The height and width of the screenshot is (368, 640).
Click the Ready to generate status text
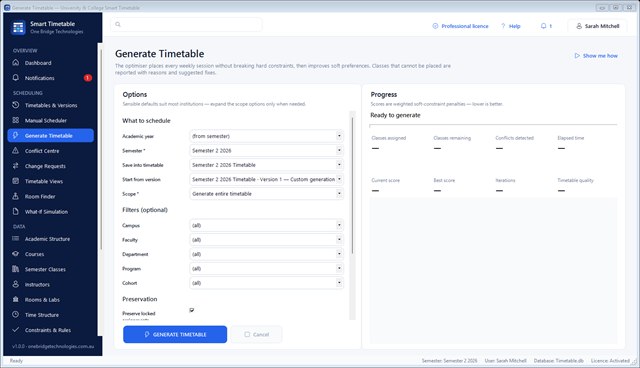coord(395,115)
